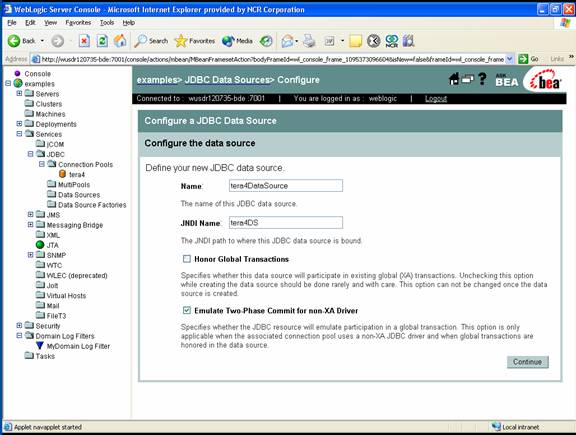This screenshot has height=435, width=576.
Task: Click the yellow note icon in toolbar
Action: click(355, 41)
